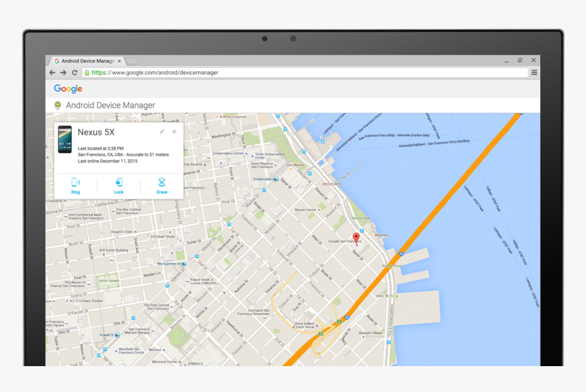Open a new browser tab
Screen dimensions: 586x392
coord(132,61)
